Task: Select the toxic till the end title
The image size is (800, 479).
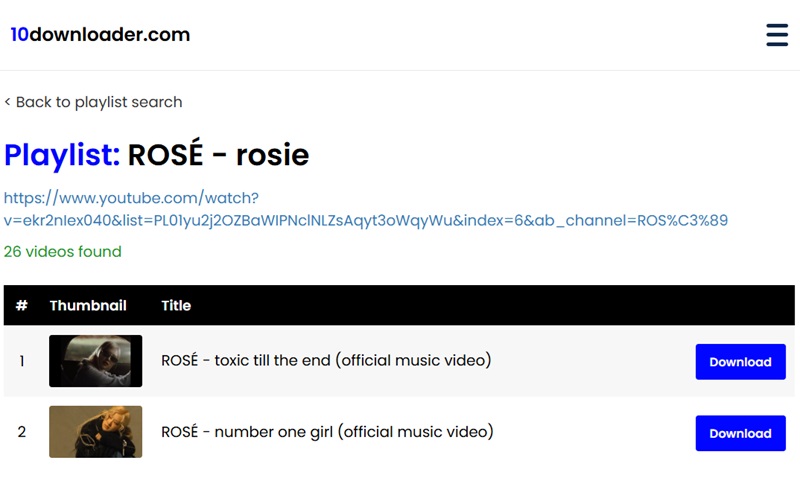Action: [x=326, y=360]
